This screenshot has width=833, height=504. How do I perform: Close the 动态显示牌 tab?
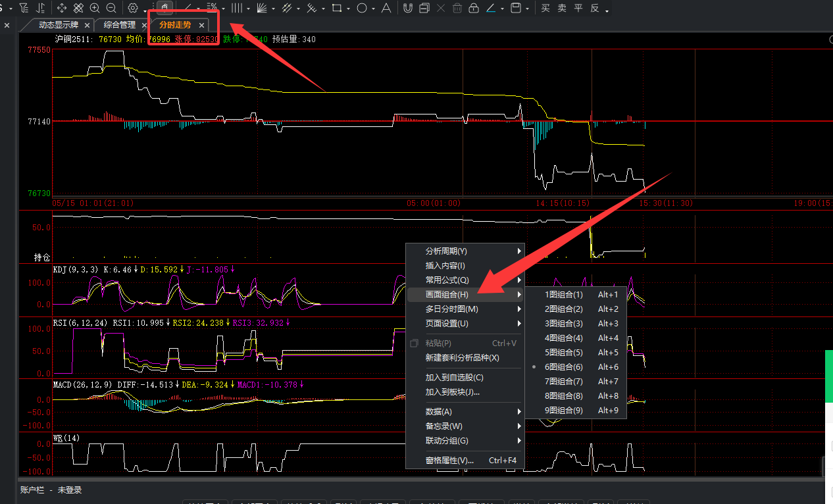point(87,25)
